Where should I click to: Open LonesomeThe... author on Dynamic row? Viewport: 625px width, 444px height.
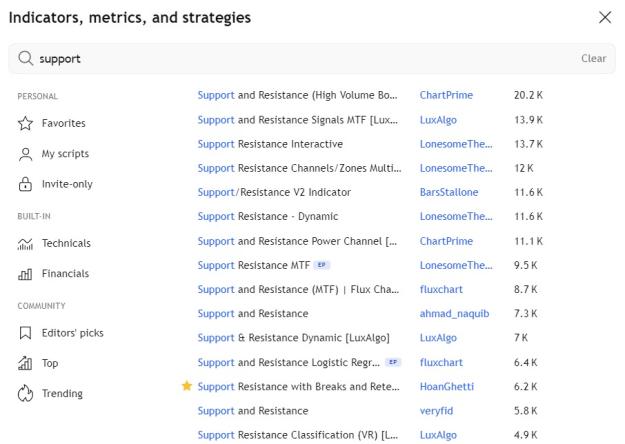click(x=456, y=216)
